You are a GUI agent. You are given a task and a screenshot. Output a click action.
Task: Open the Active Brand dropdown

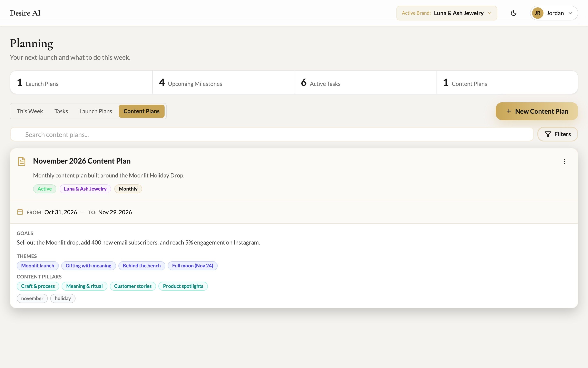click(x=447, y=13)
